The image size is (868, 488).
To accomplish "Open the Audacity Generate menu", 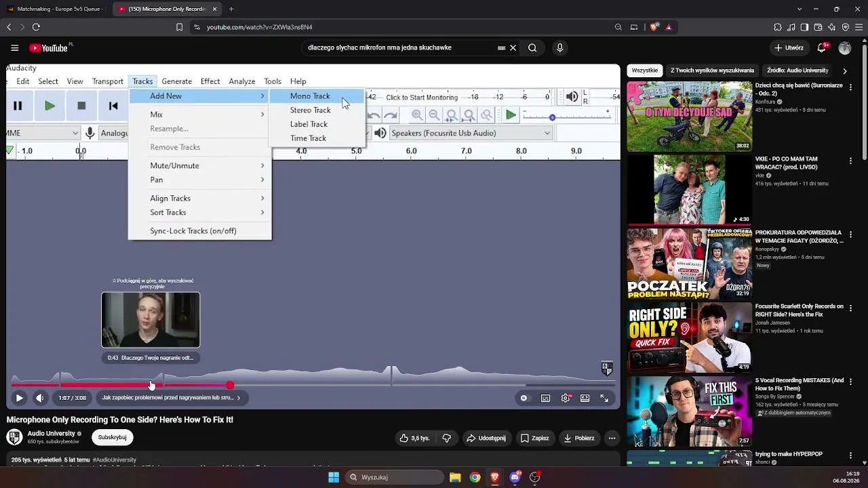I will point(176,81).
